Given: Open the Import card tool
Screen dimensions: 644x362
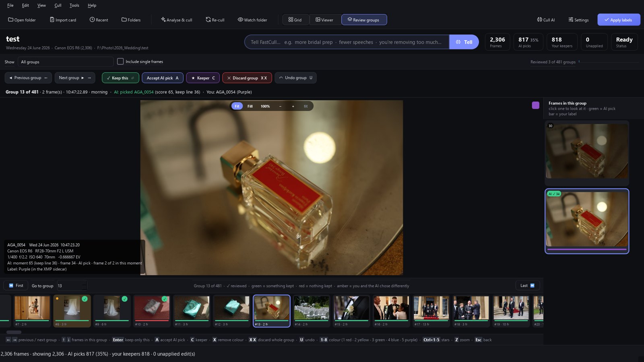Looking at the screenshot, I should (63, 20).
